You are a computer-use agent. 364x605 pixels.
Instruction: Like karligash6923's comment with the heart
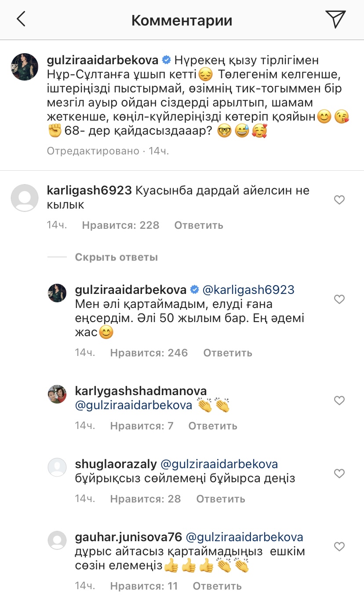click(x=339, y=200)
